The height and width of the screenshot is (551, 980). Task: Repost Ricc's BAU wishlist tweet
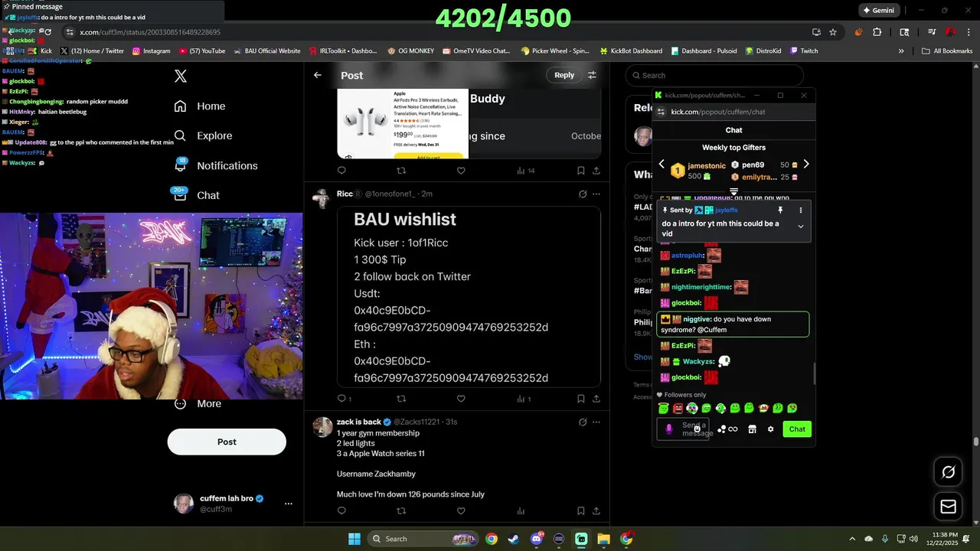401,399
